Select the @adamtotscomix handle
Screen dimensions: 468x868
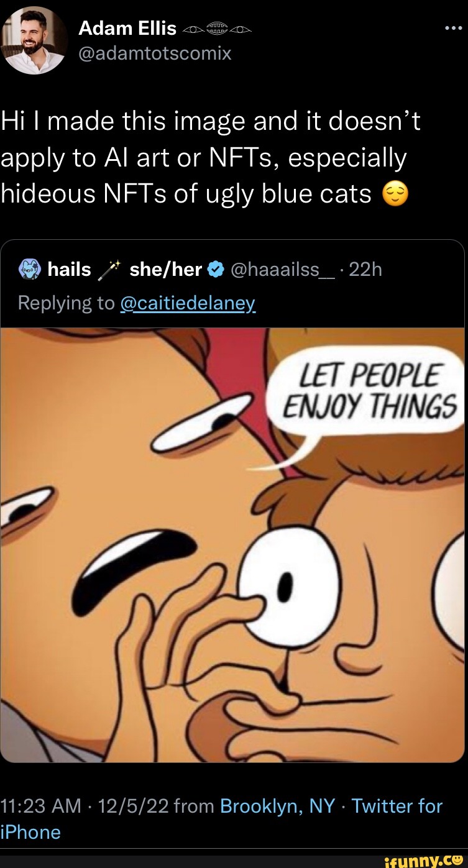155,53
